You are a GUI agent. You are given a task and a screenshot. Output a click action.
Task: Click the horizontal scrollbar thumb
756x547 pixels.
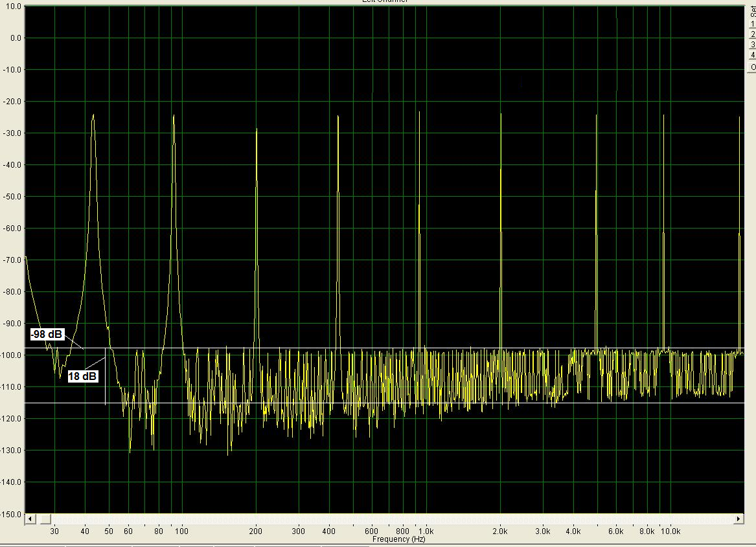(45, 519)
